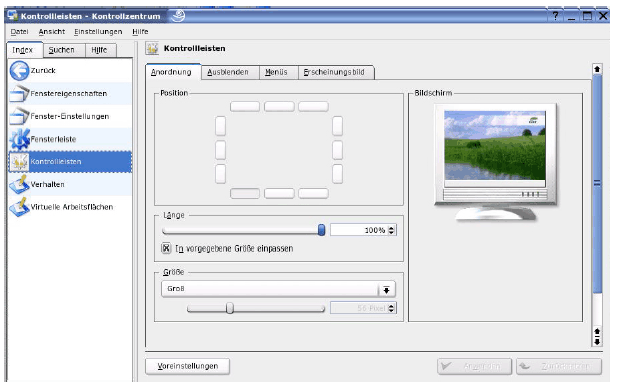621x391 pixels.
Task: Select the Fenster-Einstellungen icon
Action: coord(19,116)
